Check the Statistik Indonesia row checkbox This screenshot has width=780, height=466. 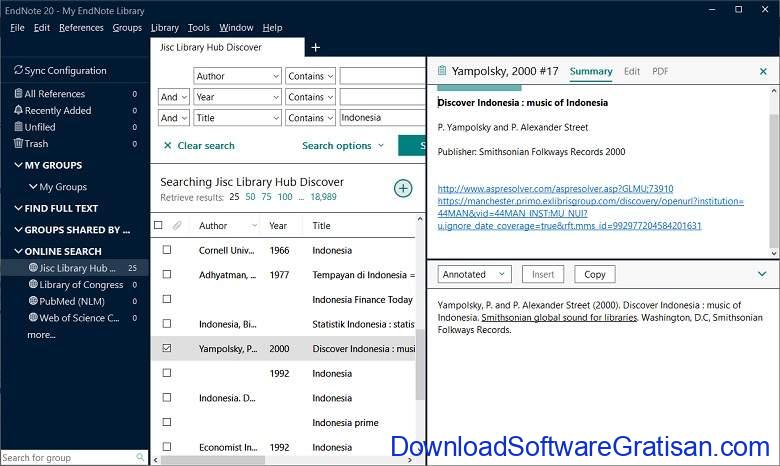167,323
